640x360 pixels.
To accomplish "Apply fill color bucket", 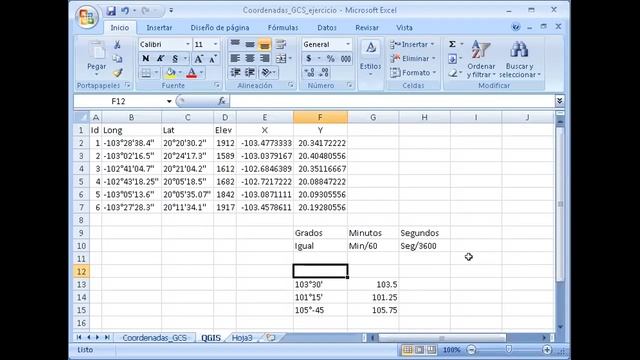I will [170, 73].
